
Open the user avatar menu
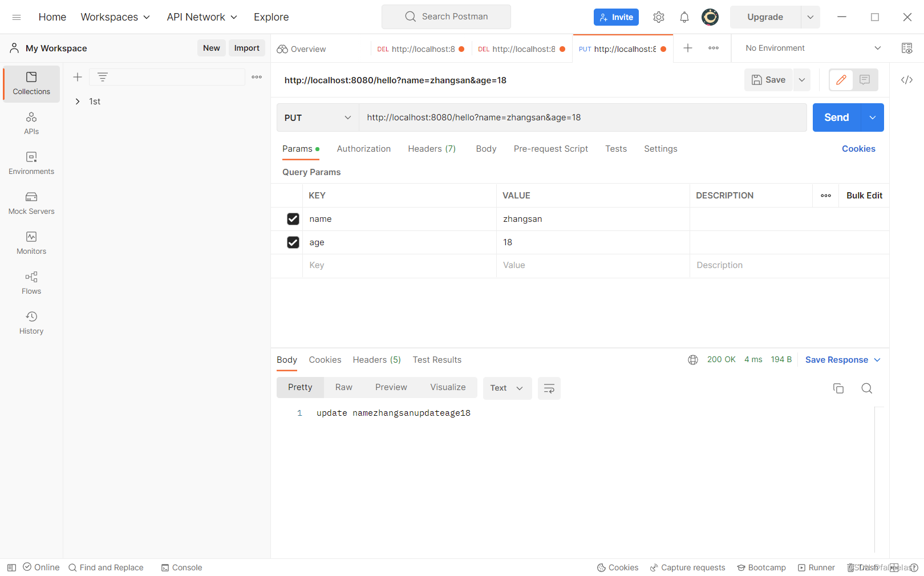(710, 17)
